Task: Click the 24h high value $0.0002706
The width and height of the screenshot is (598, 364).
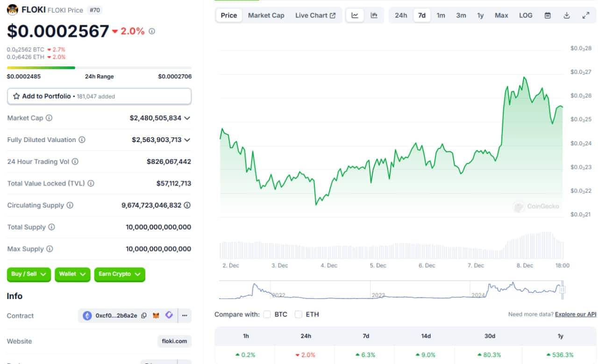Action: (175, 77)
